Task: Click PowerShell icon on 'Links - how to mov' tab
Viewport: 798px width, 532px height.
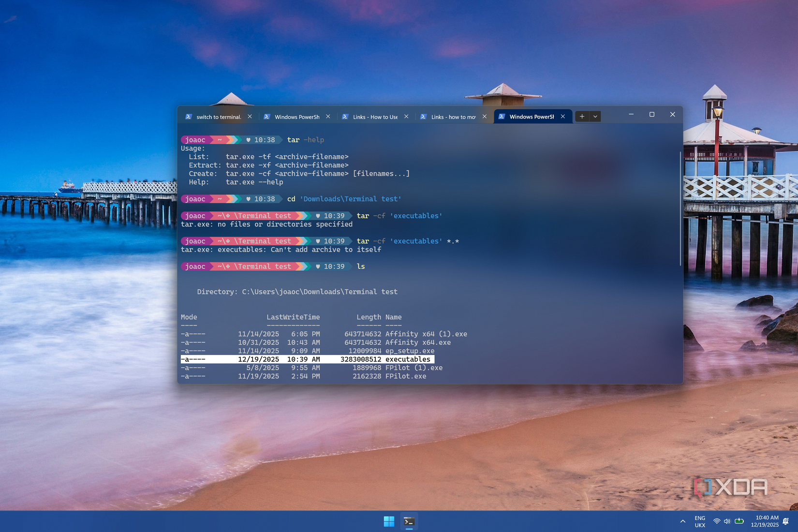Action: pos(423,117)
